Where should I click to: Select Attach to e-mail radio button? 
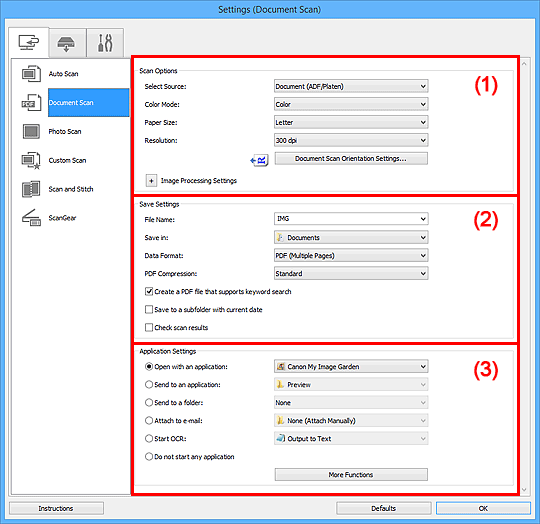(149, 420)
